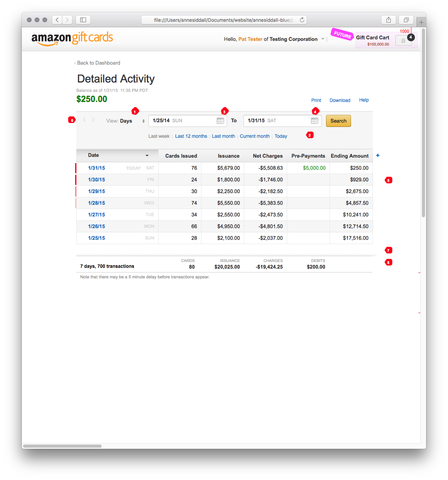This screenshot has height=480, width=448.
Task: Open Safari's share menu
Action: click(388, 20)
